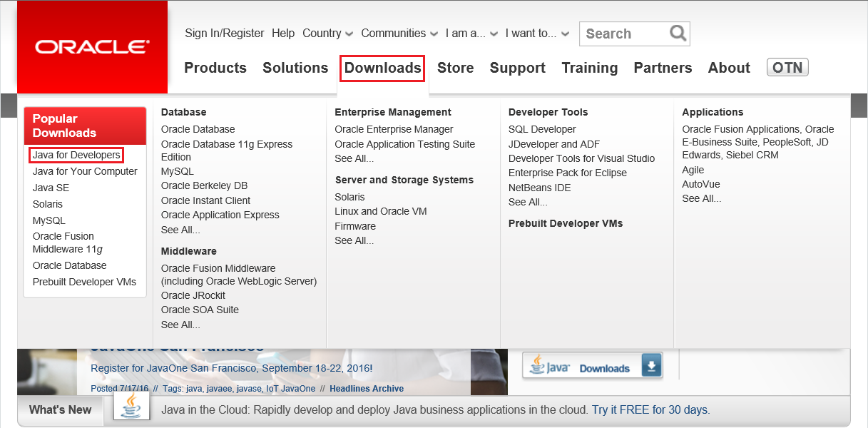Click Solaris under Server and Storage Systems
868x428 pixels.
pyautogui.click(x=349, y=197)
